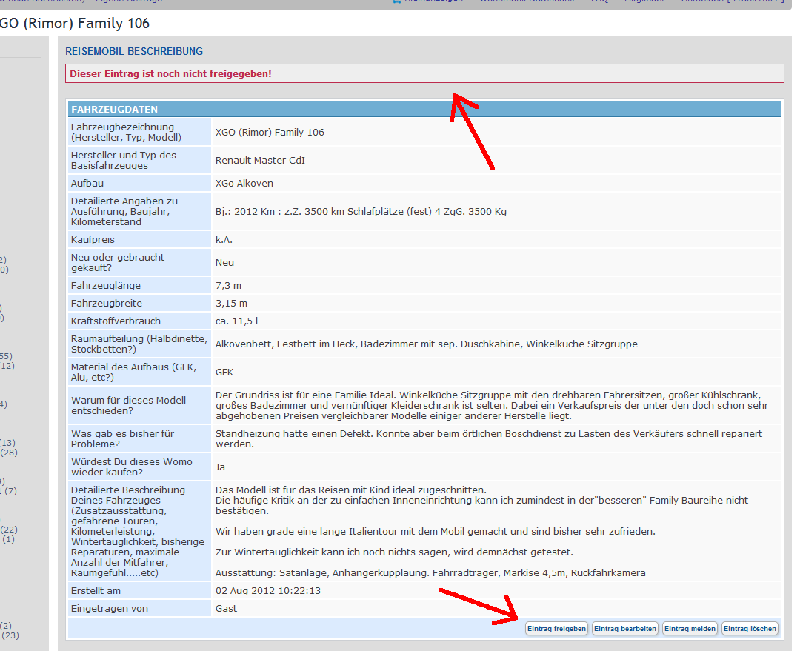The height and width of the screenshot is (651, 800).
Task: Select the answer 'Ja' in the table
Action: coord(220,466)
